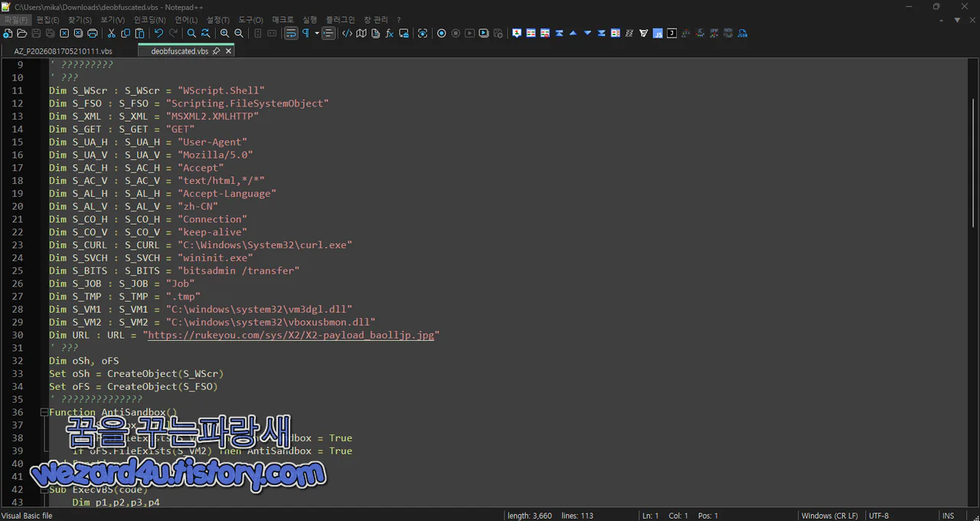Open the Document Map panel icon

pos(361,33)
